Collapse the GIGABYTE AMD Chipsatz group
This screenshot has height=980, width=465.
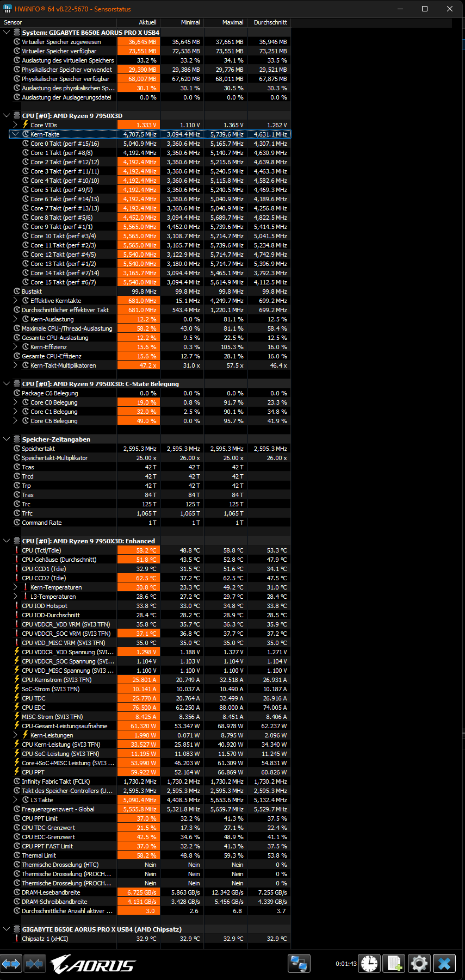pyautogui.click(x=7, y=929)
